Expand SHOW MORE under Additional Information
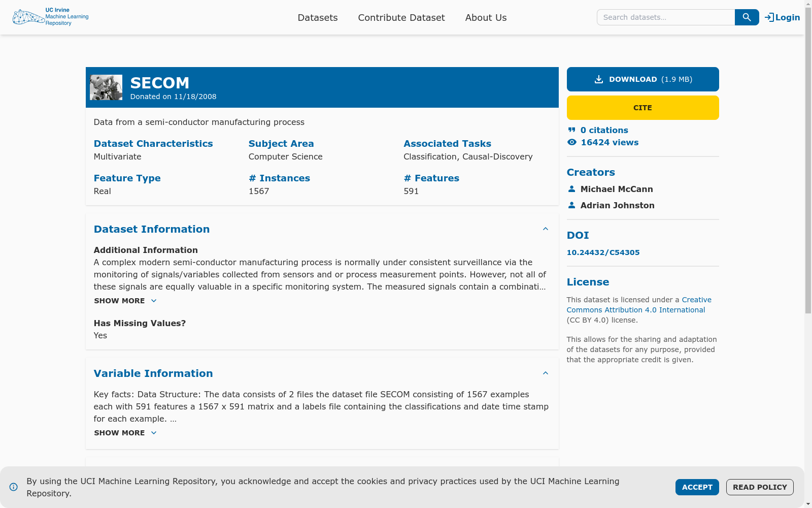Viewport: 812px width, 508px height. click(x=125, y=301)
